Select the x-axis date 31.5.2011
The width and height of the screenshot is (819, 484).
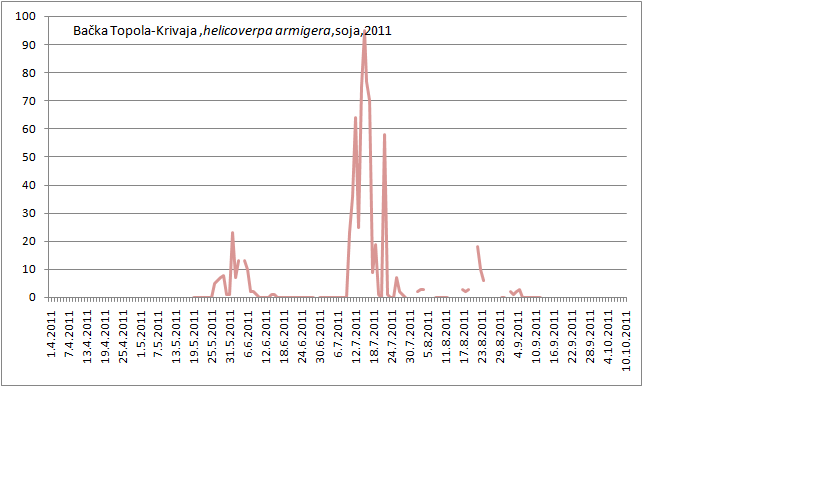230,338
